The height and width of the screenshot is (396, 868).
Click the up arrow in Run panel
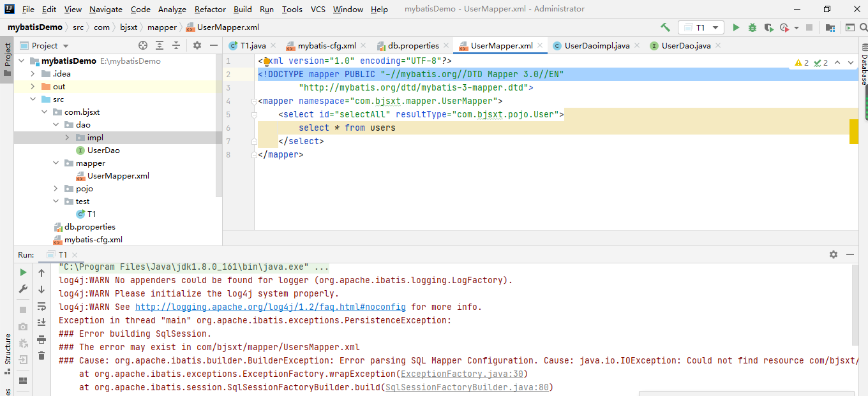tap(41, 272)
